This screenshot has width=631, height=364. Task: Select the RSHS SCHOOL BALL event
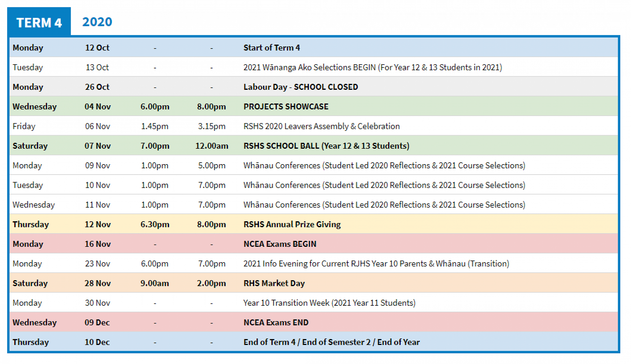(x=326, y=146)
